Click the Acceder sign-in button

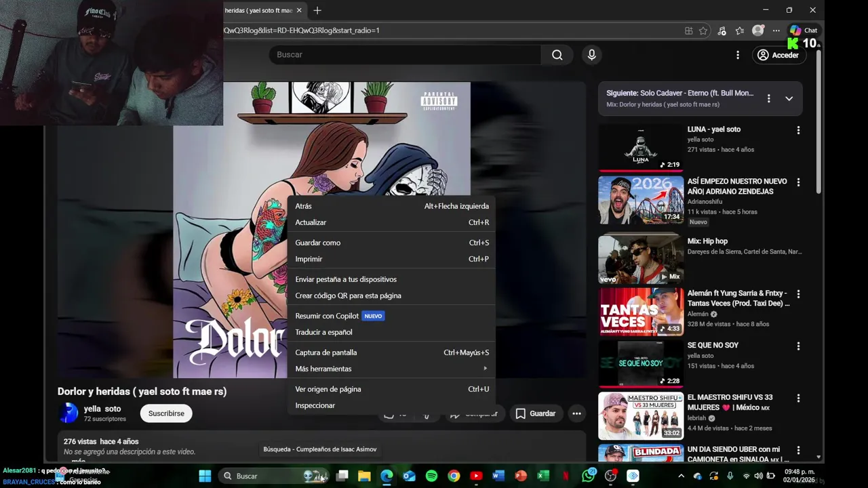tap(778, 55)
